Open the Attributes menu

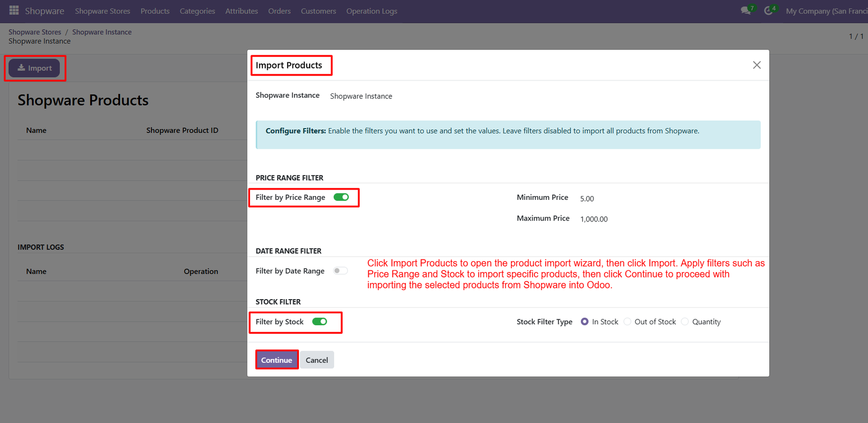[x=241, y=11]
